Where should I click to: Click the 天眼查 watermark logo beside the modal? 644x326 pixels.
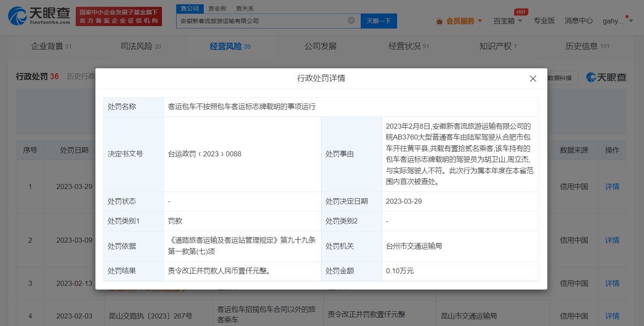coord(606,78)
